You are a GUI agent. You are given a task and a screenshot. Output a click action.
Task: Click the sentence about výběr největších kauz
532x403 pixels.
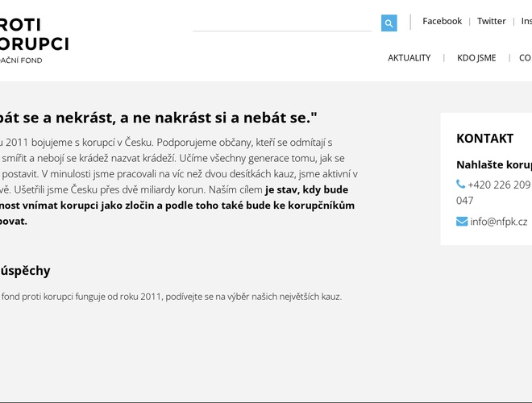tap(171, 297)
